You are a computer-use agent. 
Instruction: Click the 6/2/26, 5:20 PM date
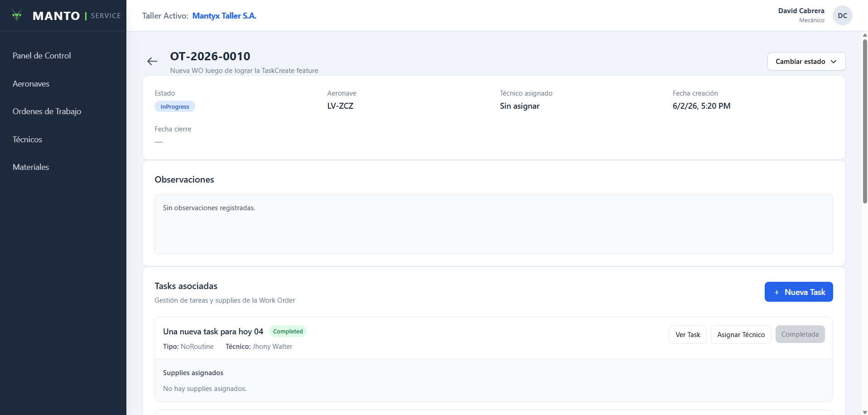coord(701,106)
